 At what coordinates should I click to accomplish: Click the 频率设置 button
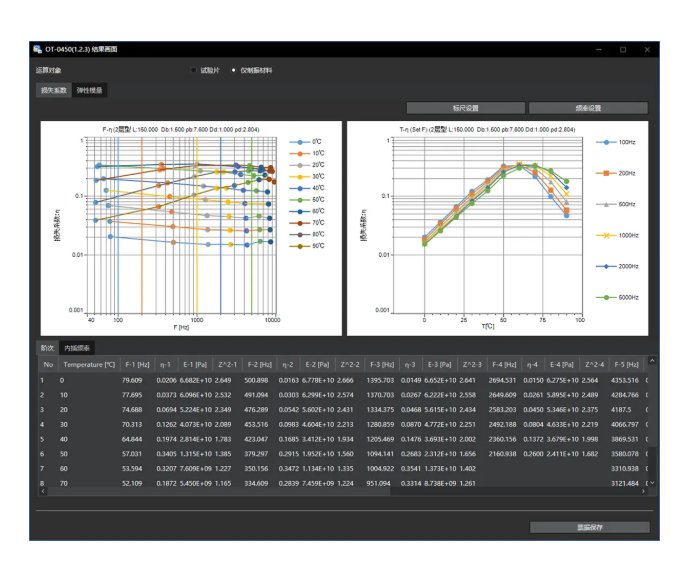588,108
